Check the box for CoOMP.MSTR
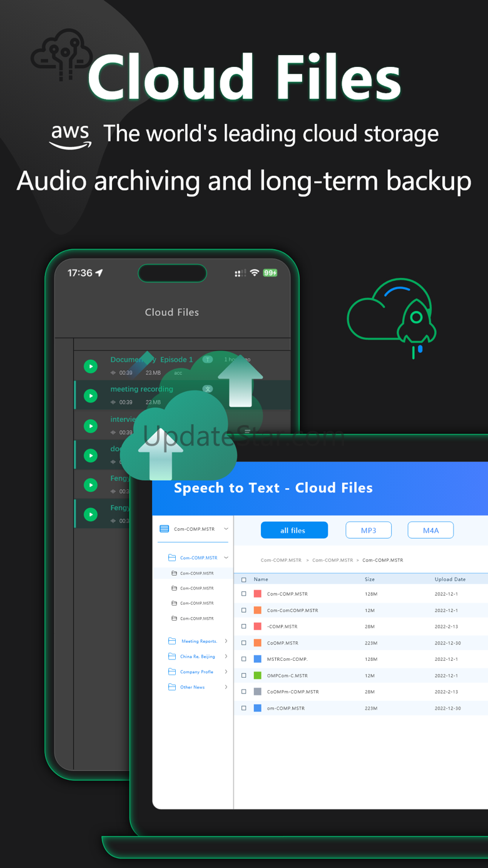This screenshot has width=488, height=868. coord(244,643)
